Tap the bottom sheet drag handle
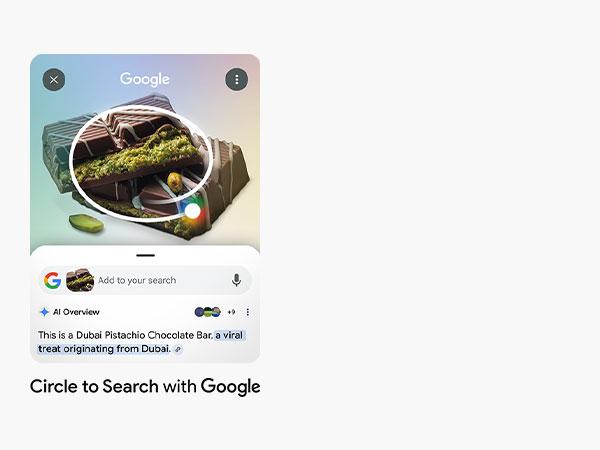The width and height of the screenshot is (600, 450). coord(145,255)
